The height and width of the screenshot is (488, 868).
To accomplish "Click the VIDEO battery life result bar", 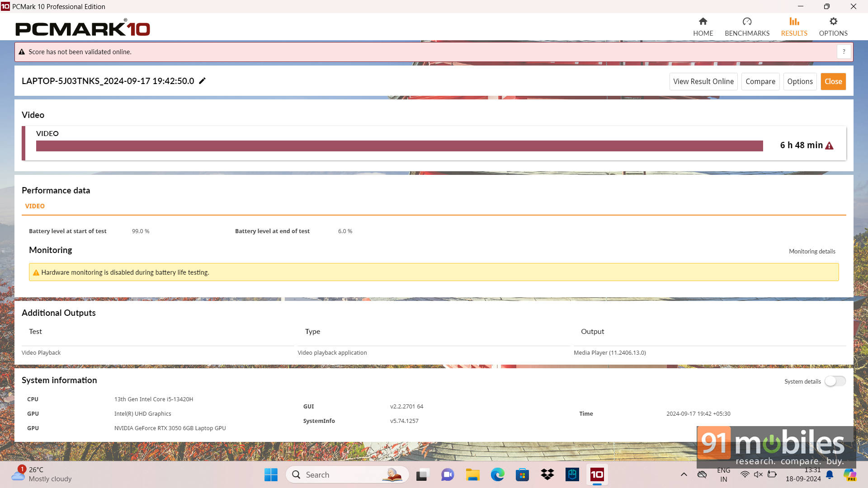I will (400, 146).
